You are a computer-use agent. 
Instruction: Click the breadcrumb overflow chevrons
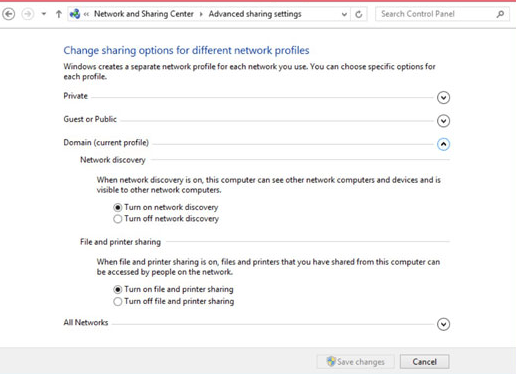point(86,14)
